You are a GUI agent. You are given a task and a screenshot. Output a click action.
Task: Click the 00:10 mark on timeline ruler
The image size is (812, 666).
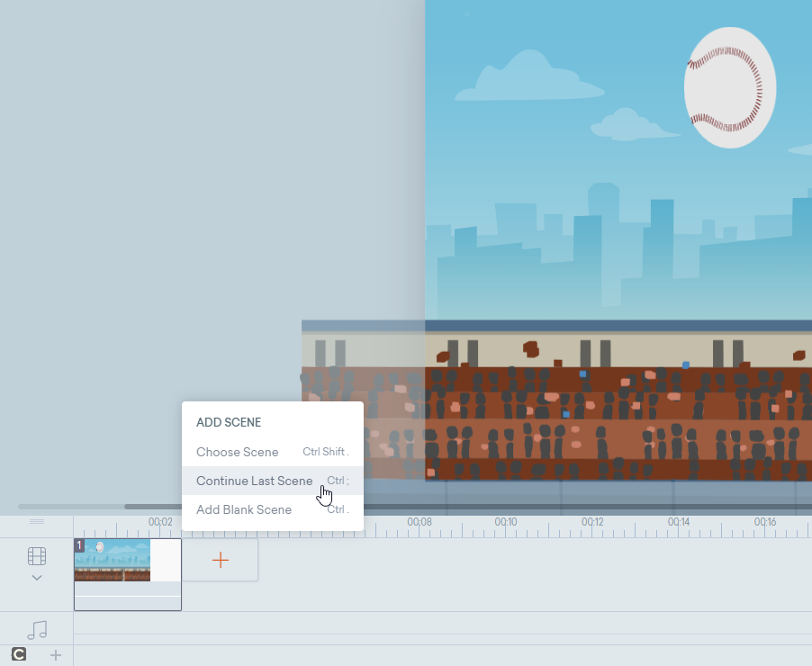click(x=506, y=522)
